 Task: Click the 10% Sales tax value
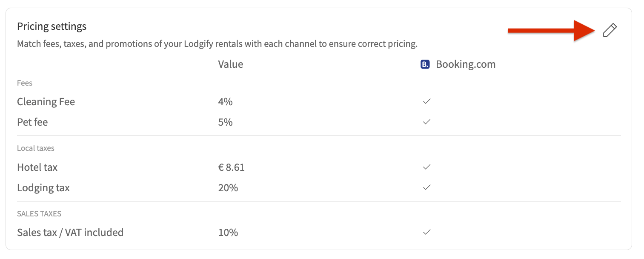[x=228, y=233]
